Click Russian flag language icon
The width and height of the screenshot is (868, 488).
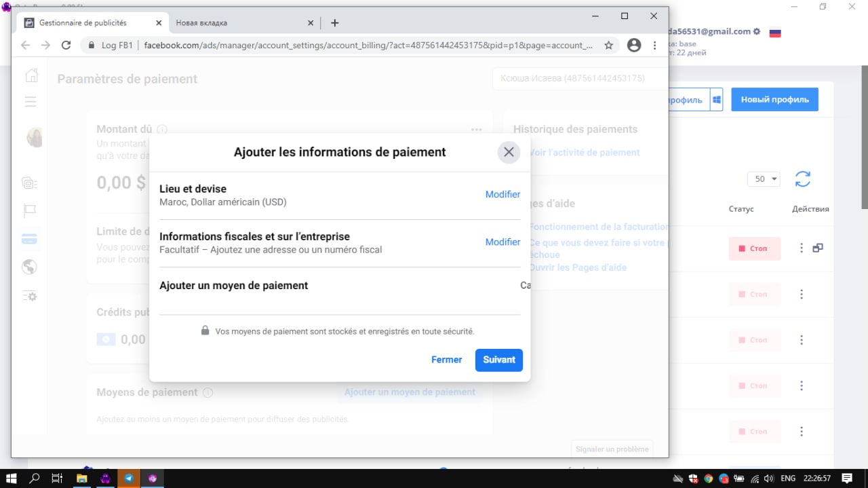point(775,32)
